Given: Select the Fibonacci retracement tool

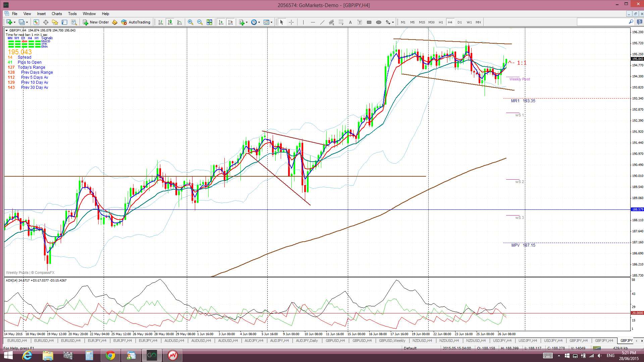Looking at the screenshot, I should tap(341, 22).
